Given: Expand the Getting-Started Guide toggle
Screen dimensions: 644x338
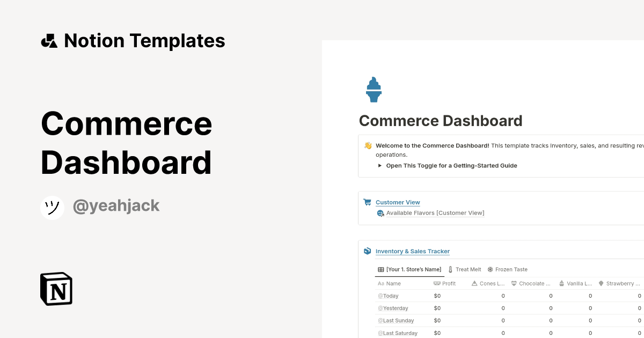Looking at the screenshot, I should [x=379, y=165].
